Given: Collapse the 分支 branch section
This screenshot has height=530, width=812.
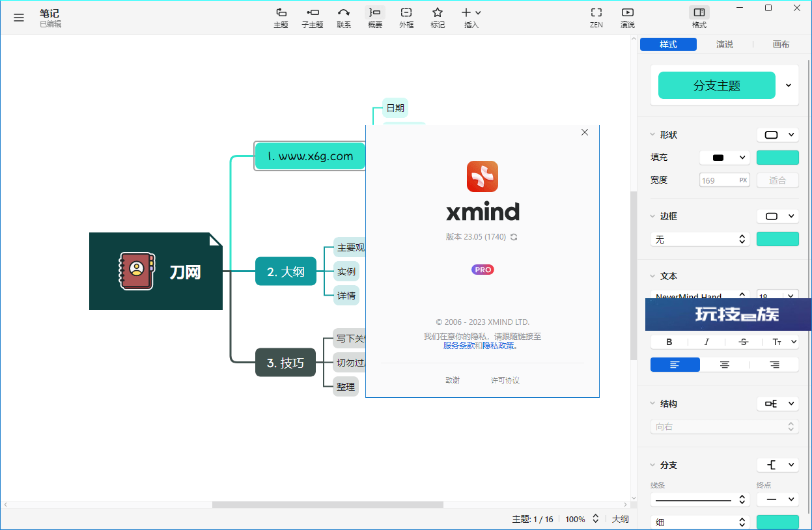Looking at the screenshot, I should pos(653,465).
